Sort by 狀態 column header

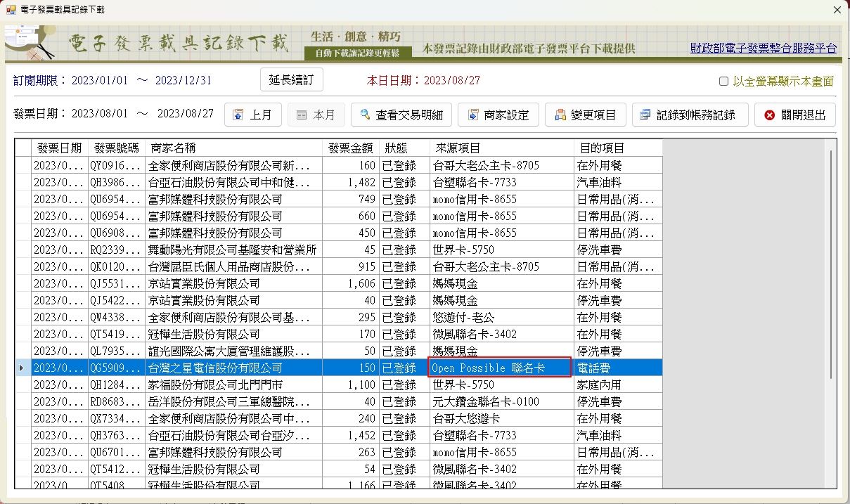coord(404,148)
